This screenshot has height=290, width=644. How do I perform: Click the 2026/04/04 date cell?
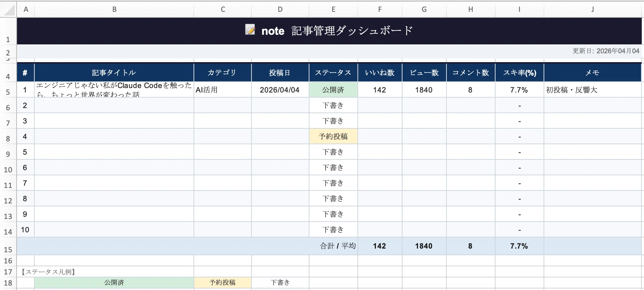(280, 90)
